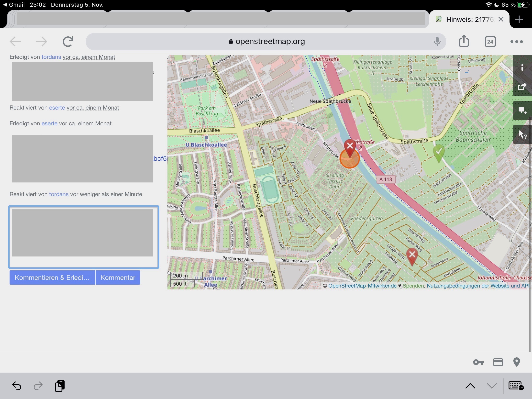Redo with the keyboard bar arrow

click(x=38, y=386)
